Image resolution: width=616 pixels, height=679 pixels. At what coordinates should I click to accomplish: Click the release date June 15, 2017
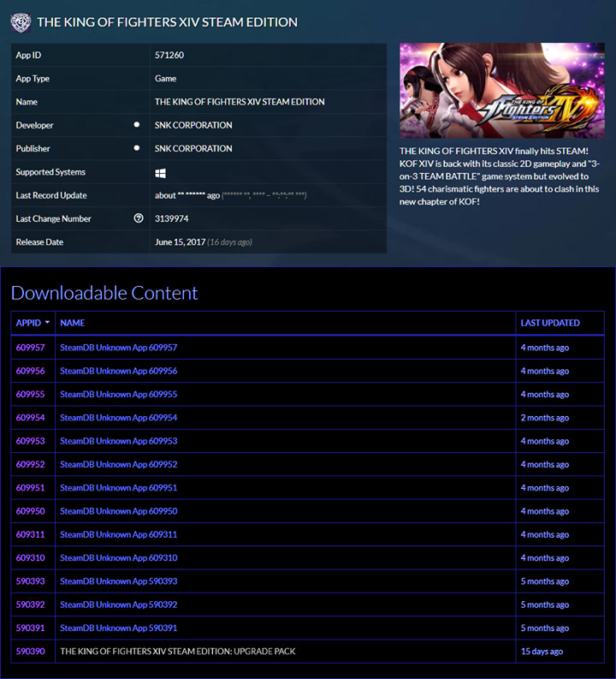tap(180, 242)
